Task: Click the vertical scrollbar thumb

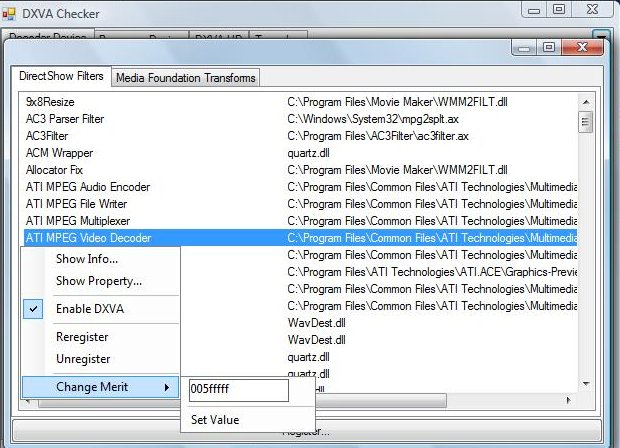Action: [x=586, y=122]
